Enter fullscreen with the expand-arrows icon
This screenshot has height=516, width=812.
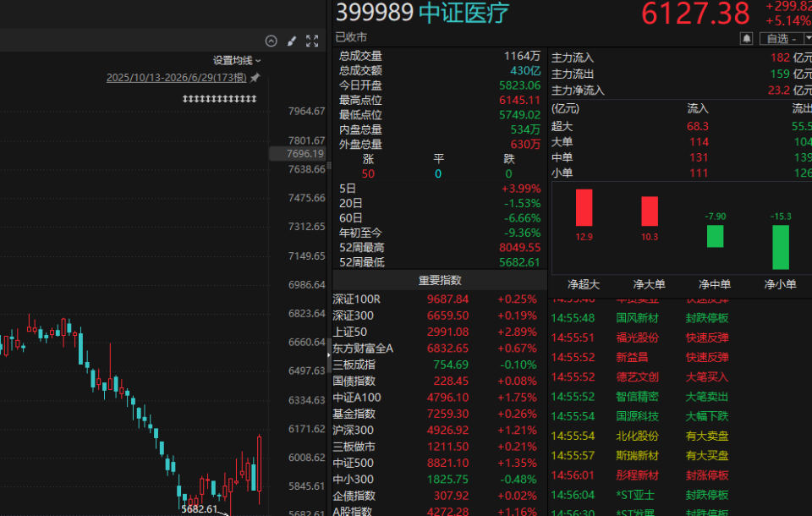tap(312, 41)
